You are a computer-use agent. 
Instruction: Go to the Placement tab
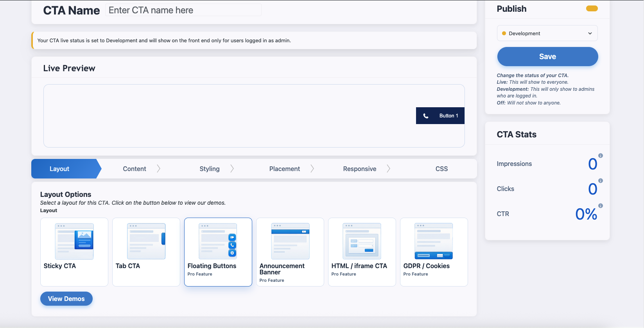click(x=285, y=169)
